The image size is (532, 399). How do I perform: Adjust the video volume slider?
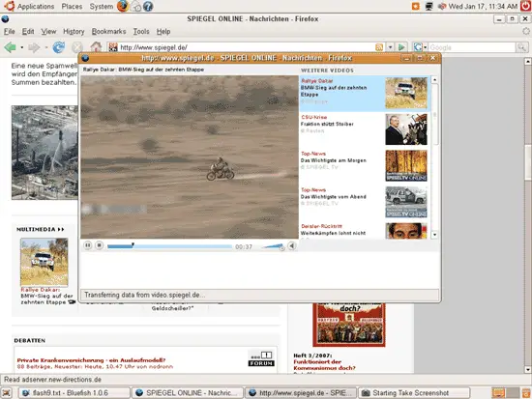[273, 246]
